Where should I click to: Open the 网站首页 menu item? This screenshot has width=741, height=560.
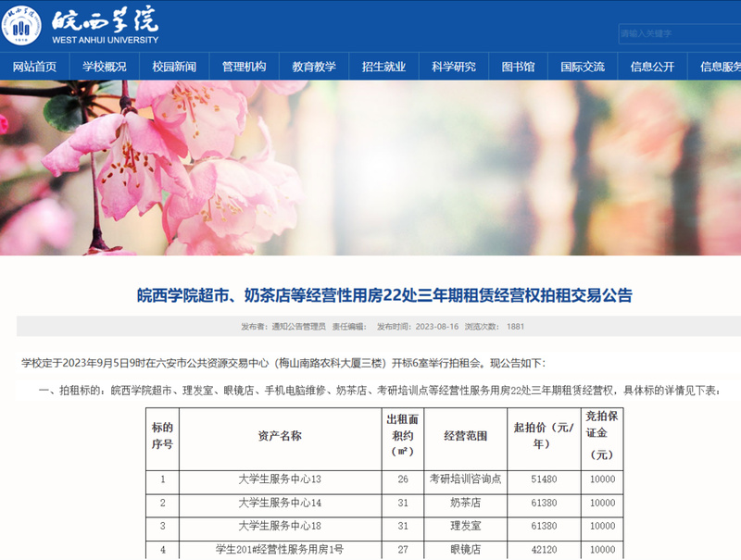(34, 67)
